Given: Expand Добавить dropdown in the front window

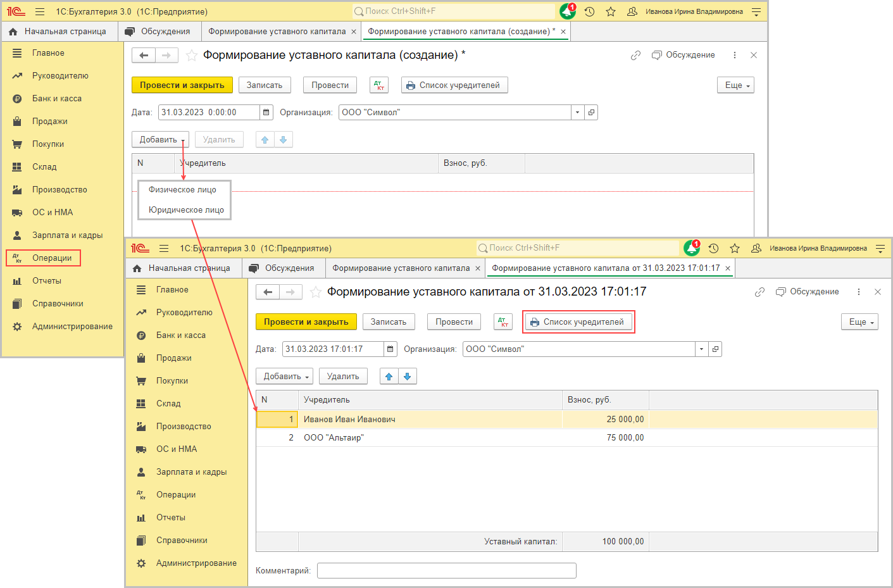Looking at the screenshot, I should pos(284,377).
